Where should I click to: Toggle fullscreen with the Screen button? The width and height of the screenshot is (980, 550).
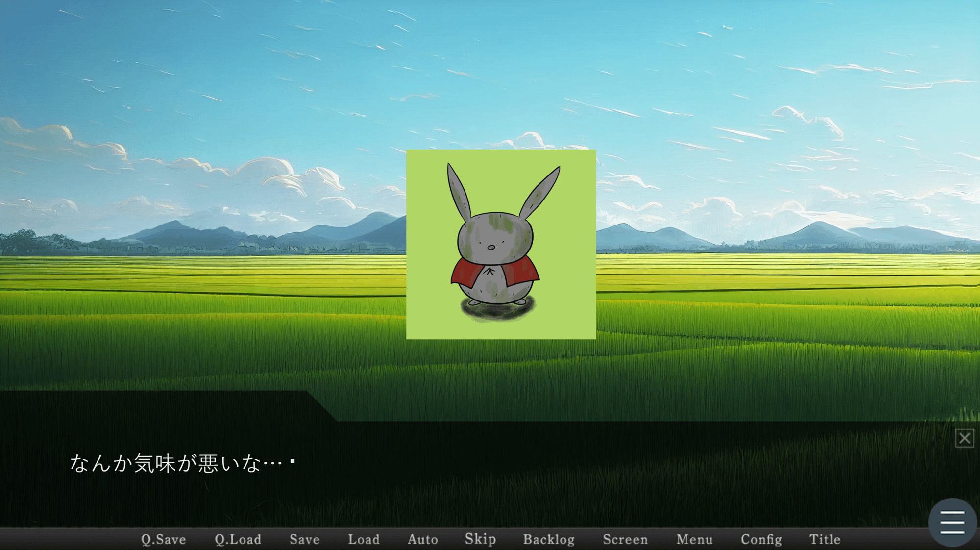click(625, 539)
